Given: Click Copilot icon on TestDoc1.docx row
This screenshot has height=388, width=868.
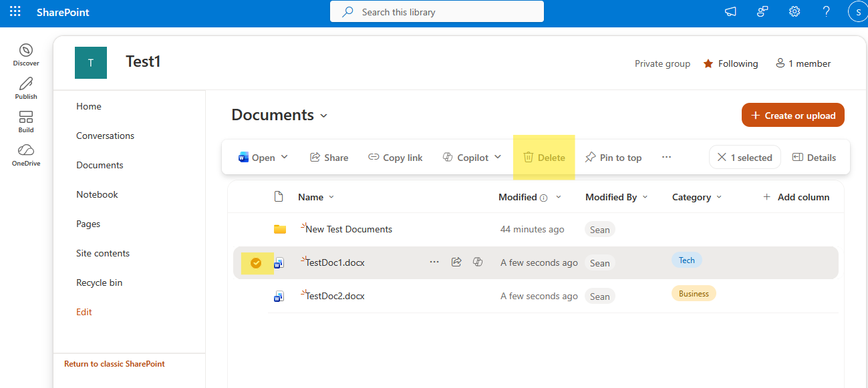Looking at the screenshot, I should [x=478, y=262].
